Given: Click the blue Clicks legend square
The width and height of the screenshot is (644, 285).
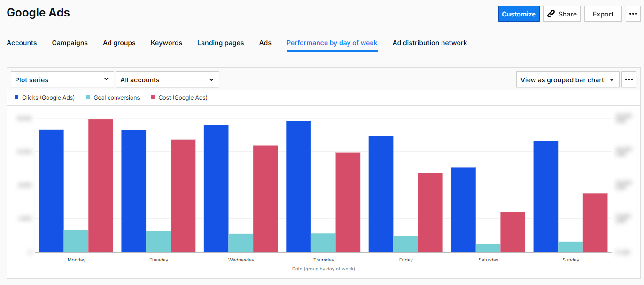Looking at the screenshot, I should (17, 97).
